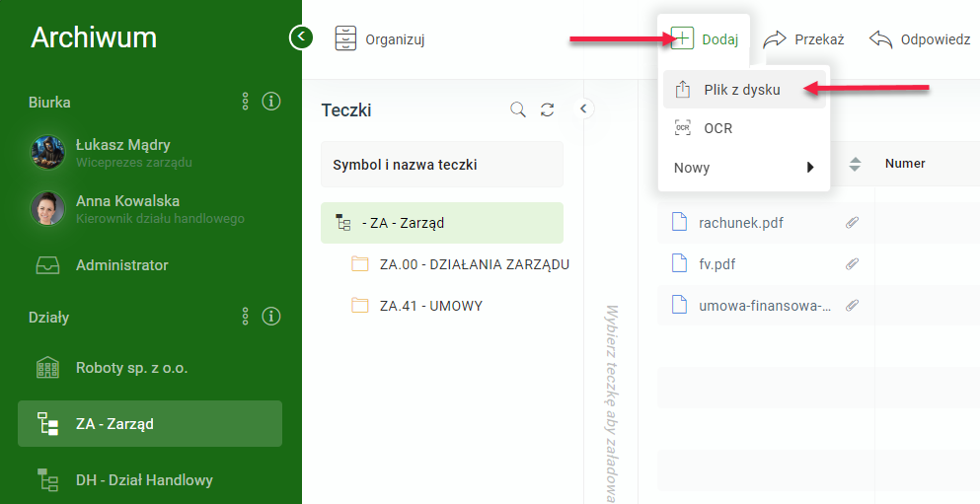Search folders with the Teczki magnifier icon

[x=518, y=109]
